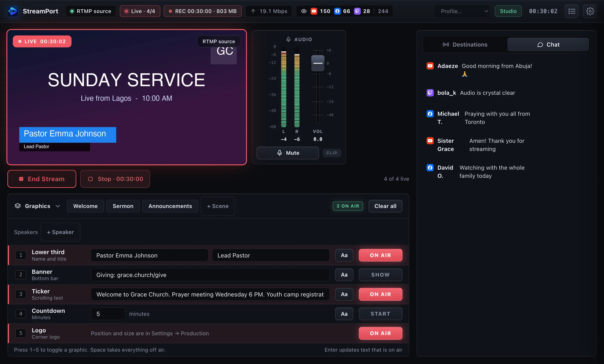The width and height of the screenshot is (604, 364).
Task: Take Lower third off air
Action: (380, 255)
